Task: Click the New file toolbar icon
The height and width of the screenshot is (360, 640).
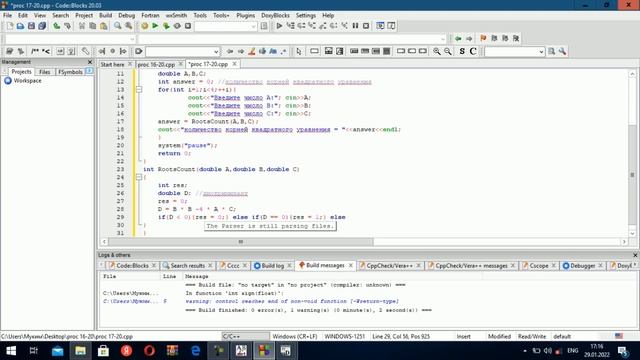Action: click(x=10, y=26)
